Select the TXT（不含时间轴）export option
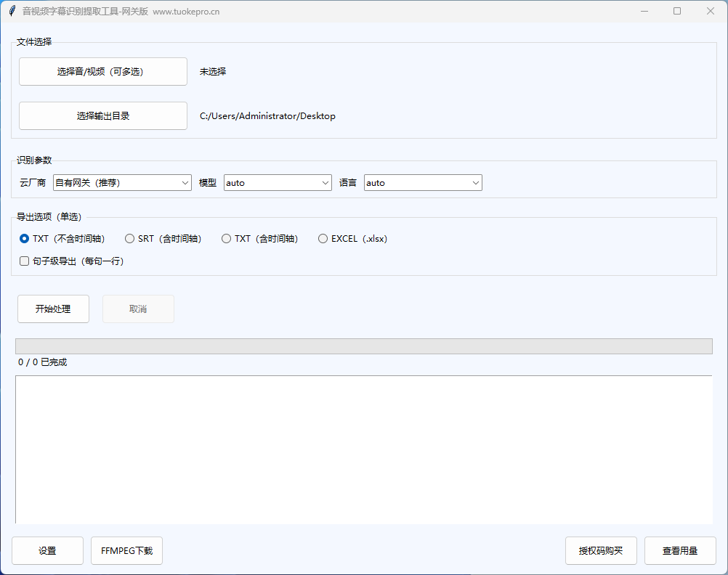 pyautogui.click(x=24, y=238)
